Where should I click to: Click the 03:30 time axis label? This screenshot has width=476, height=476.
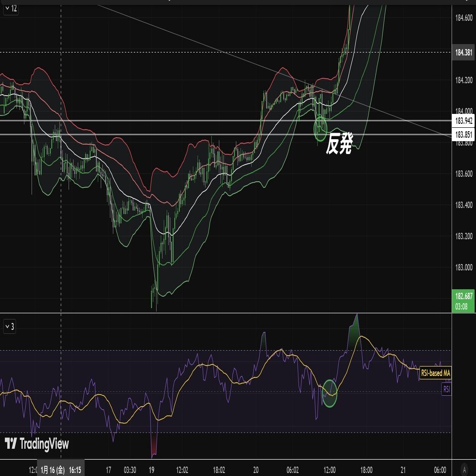pyautogui.click(x=130, y=470)
